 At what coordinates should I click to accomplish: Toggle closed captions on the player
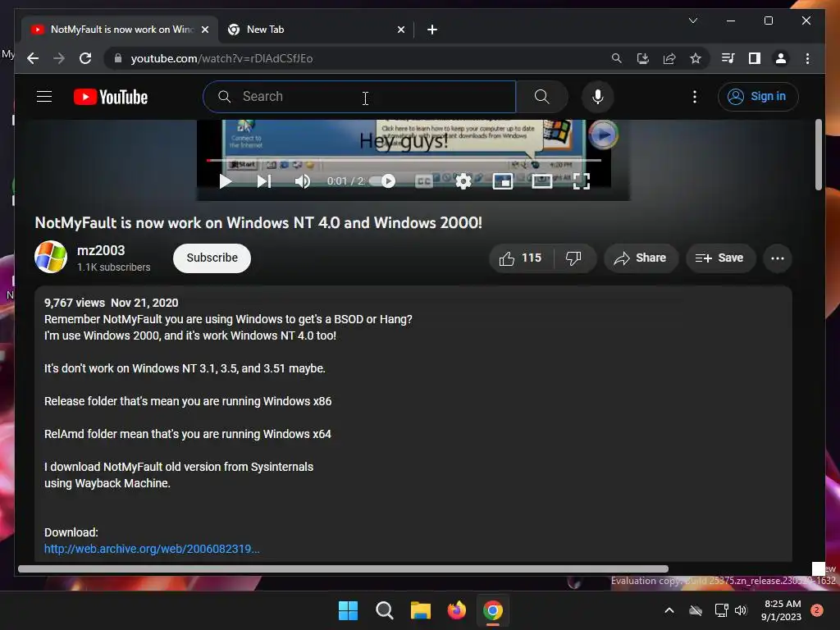423,181
